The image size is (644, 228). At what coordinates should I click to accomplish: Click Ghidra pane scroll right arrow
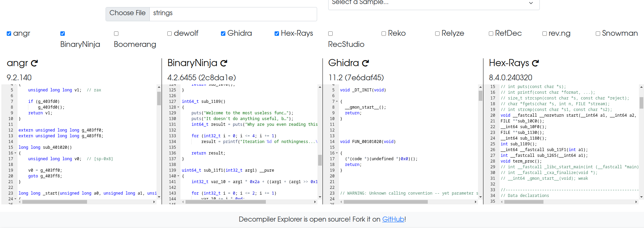click(476, 202)
